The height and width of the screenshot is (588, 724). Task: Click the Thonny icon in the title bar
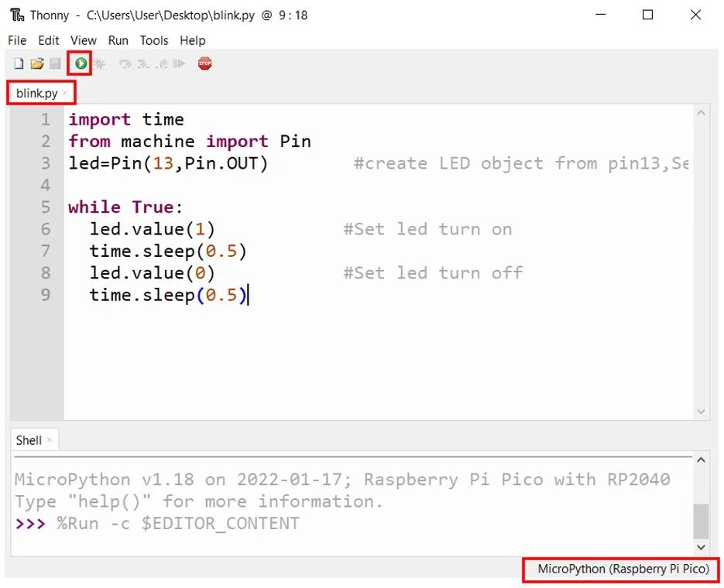[x=15, y=15]
